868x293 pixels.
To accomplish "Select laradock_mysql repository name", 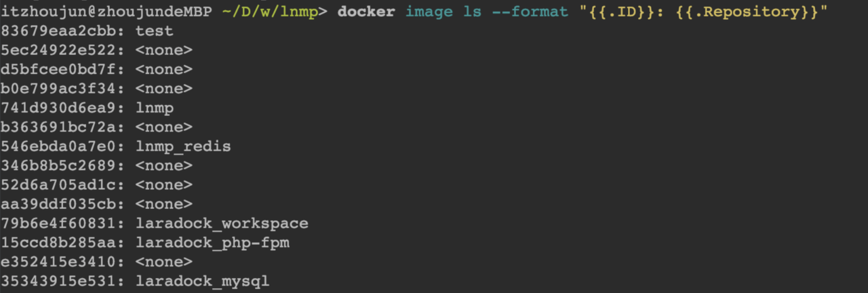I will click(x=203, y=281).
